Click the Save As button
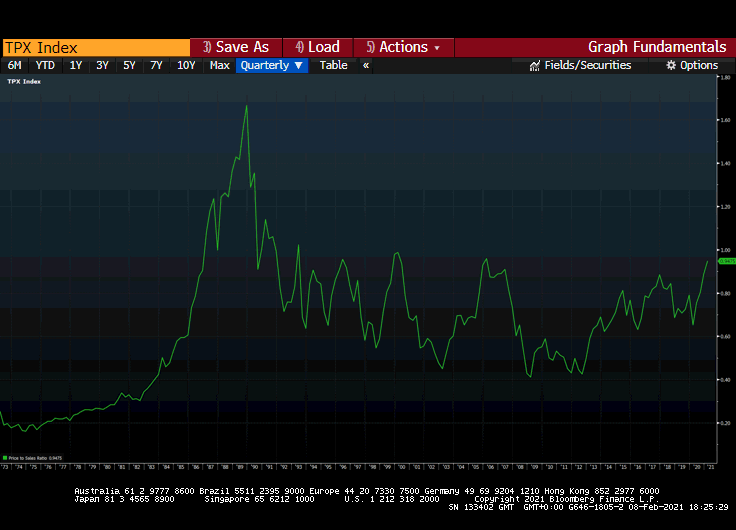736x530 pixels. coord(236,47)
